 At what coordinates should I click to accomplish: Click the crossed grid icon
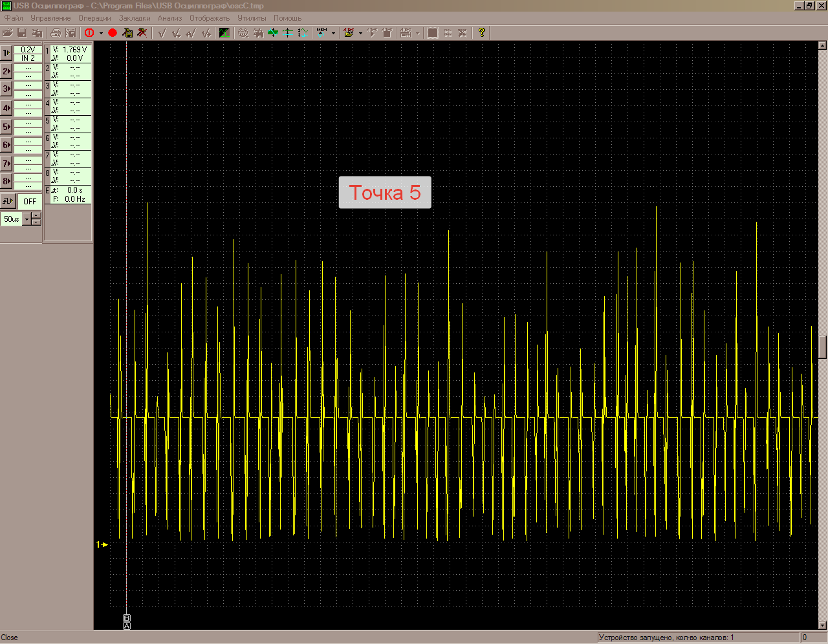[462, 32]
